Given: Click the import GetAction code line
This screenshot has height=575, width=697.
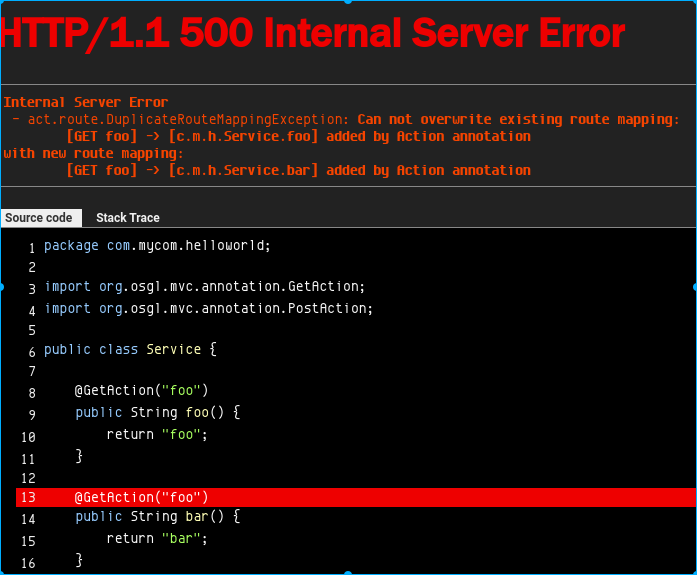Looking at the screenshot, I should pos(204,287).
